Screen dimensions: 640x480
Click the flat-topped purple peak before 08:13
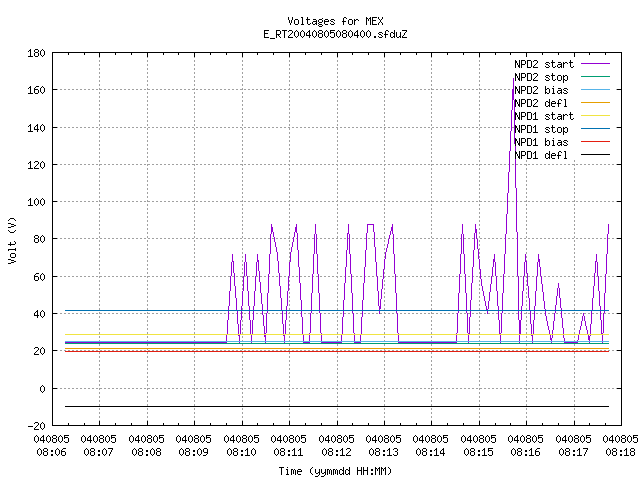[370, 224]
